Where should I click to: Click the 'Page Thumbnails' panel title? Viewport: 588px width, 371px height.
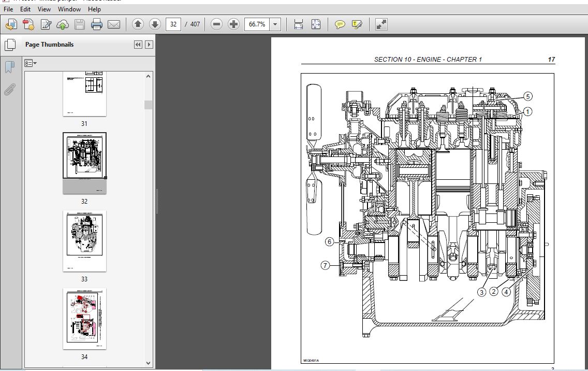tap(50, 45)
